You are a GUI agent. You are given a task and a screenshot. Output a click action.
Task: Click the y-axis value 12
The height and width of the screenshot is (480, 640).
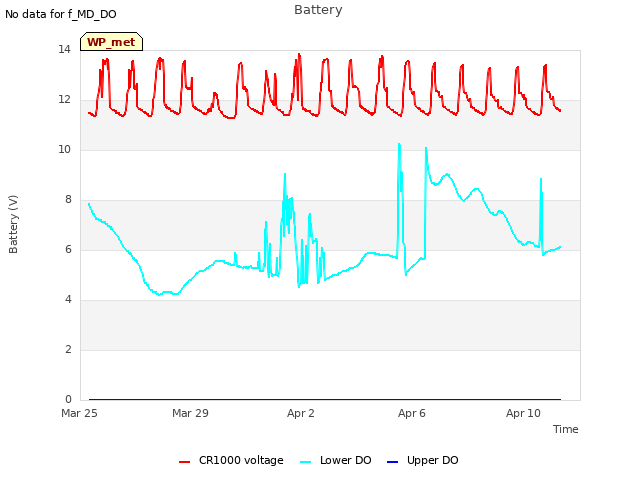64,100
